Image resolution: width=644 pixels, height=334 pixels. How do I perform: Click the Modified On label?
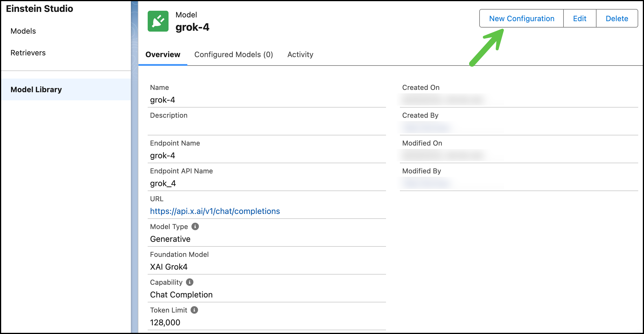[x=422, y=143]
